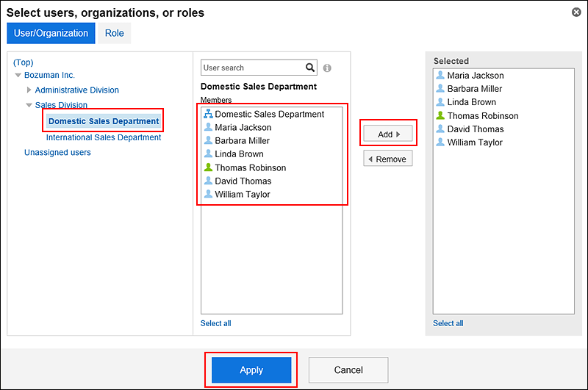Screen dimensions: 588x390
Task: Click Select all under the Selected list
Action: (x=448, y=323)
